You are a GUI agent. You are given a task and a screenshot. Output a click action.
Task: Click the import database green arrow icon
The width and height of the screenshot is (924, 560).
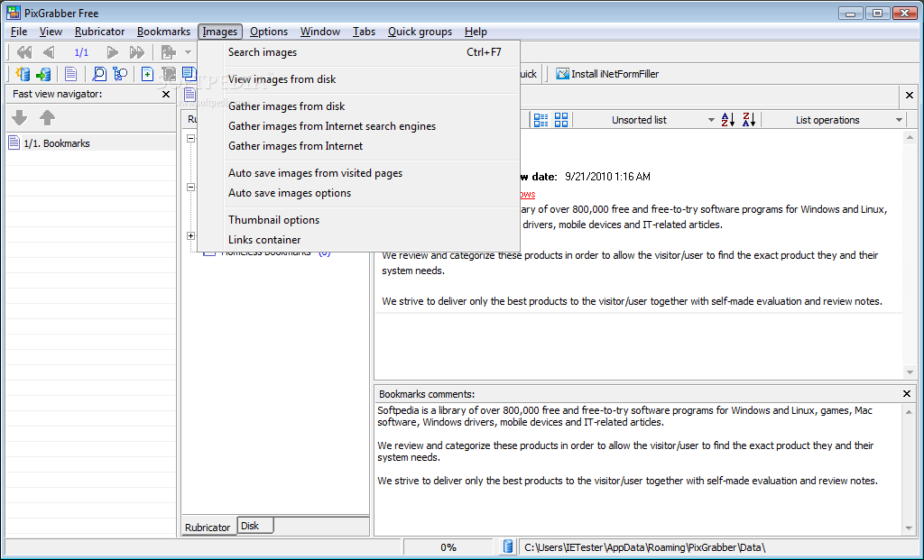(43, 74)
